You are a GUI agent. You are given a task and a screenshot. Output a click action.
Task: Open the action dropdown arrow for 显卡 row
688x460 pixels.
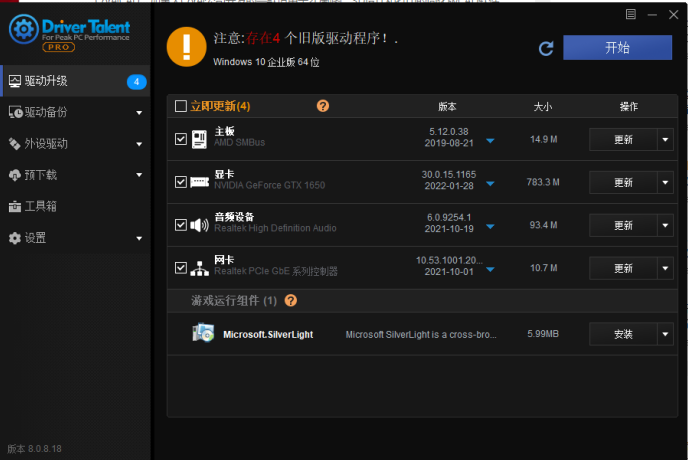(x=665, y=182)
